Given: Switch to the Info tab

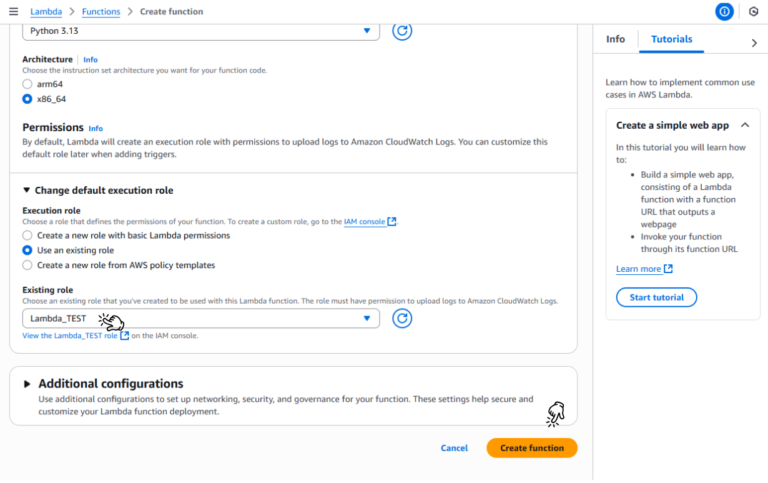Looking at the screenshot, I should [615, 39].
